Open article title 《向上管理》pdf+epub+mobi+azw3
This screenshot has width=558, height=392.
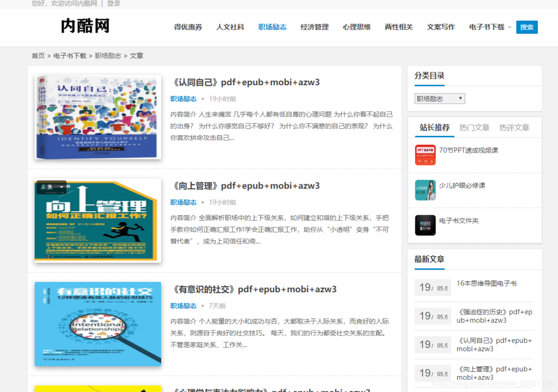245,186
